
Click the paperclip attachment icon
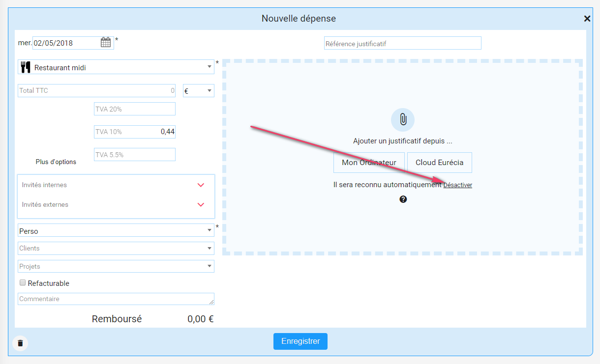point(403,119)
